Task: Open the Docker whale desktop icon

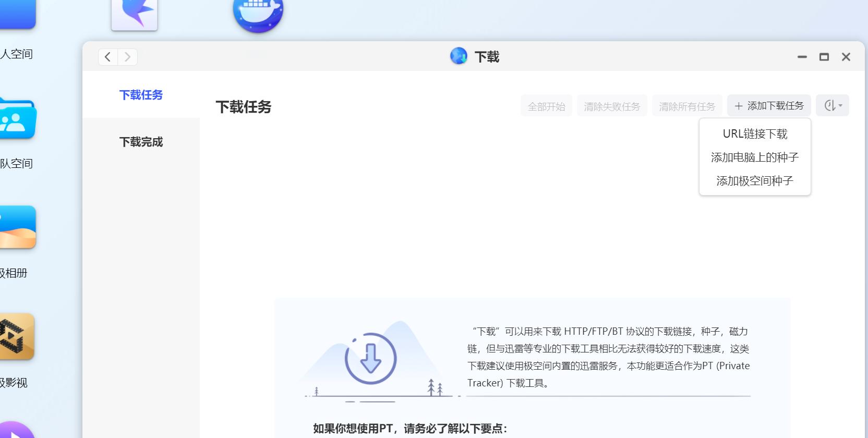Action: (258, 13)
